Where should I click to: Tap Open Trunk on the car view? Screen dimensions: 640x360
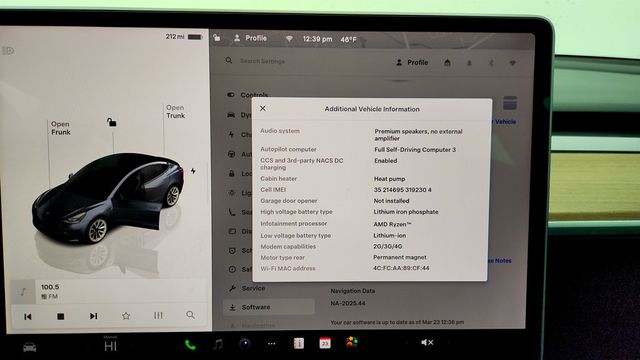[175, 111]
